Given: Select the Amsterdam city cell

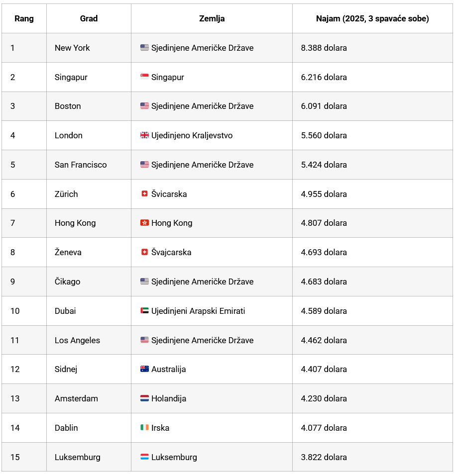Looking at the screenshot, I should [x=76, y=398].
